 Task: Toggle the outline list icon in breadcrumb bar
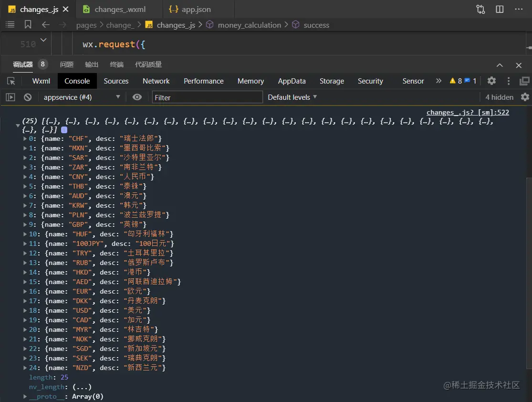pos(10,24)
